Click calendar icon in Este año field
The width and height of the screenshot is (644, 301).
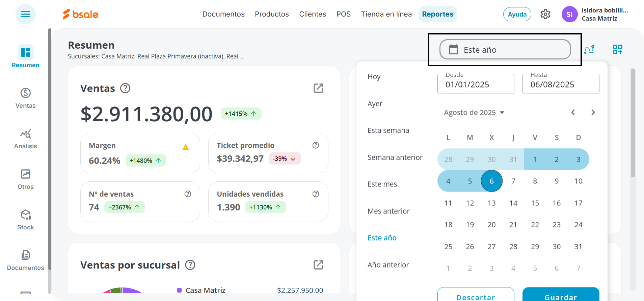pos(454,50)
